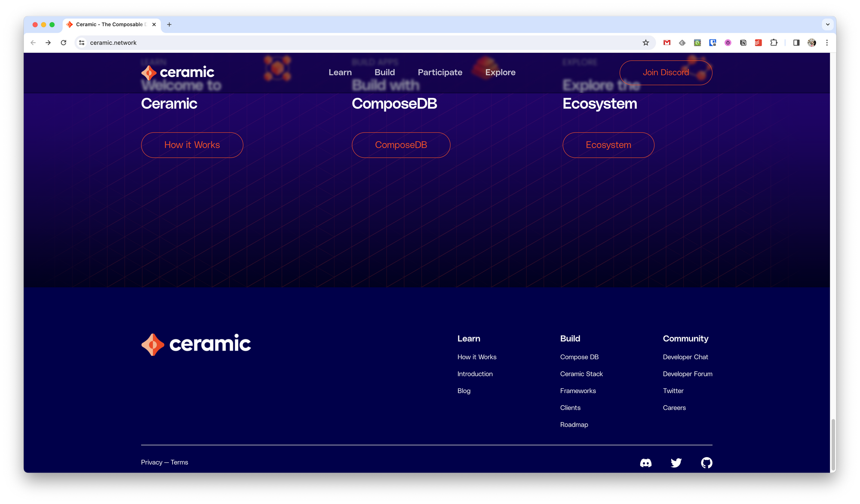This screenshot has height=504, width=860.
Task: Toggle the browser side panel icon
Action: click(796, 43)
